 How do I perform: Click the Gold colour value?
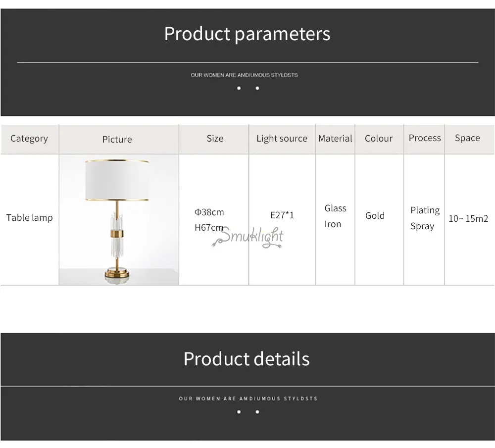point(375,216)
